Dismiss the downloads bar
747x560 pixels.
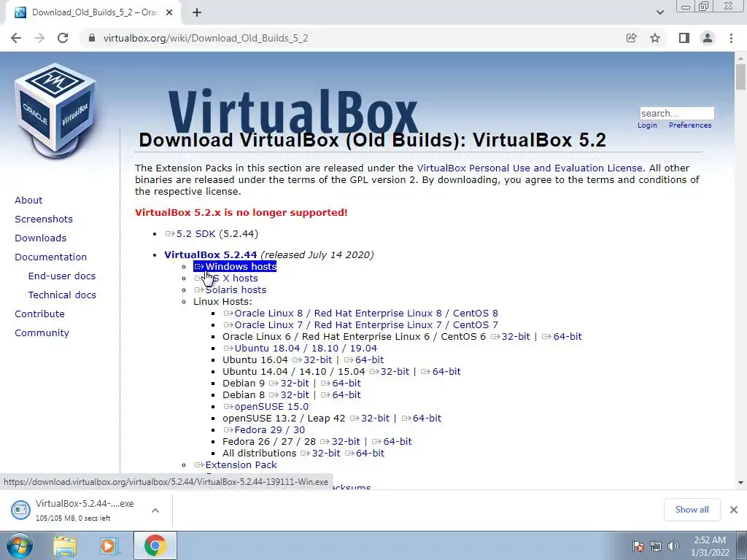click(x=734, y=510)
